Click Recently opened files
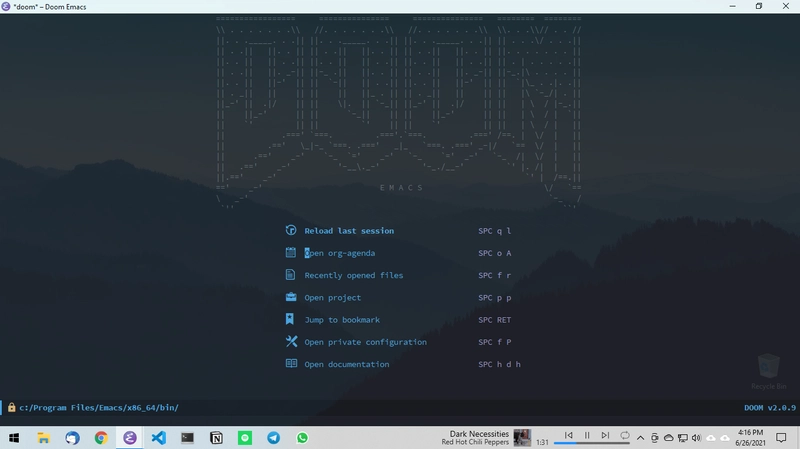The width and height of the screenshot is (800, 449). point(354,275)
